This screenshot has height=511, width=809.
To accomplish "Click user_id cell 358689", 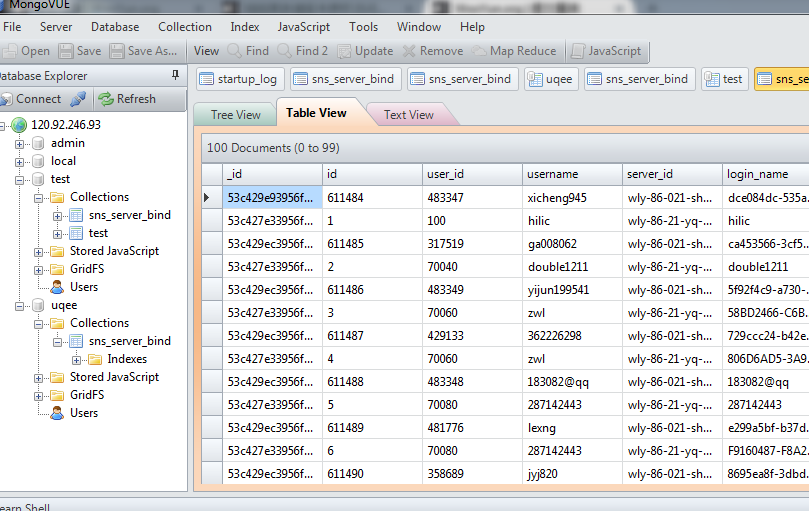I will click(473, 473).
